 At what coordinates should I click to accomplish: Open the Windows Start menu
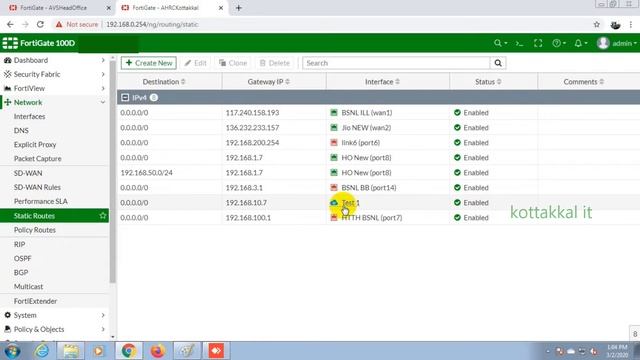click(x=12, y=351)
